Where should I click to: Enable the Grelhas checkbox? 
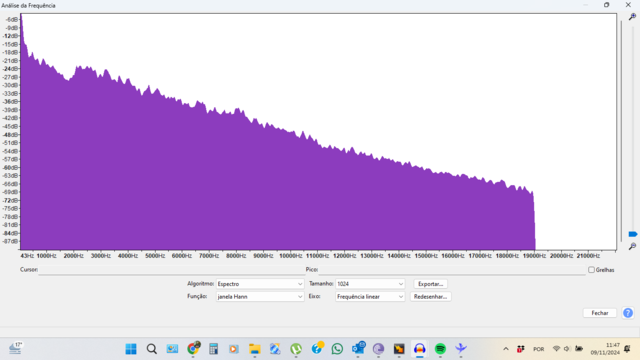[591, 270]
